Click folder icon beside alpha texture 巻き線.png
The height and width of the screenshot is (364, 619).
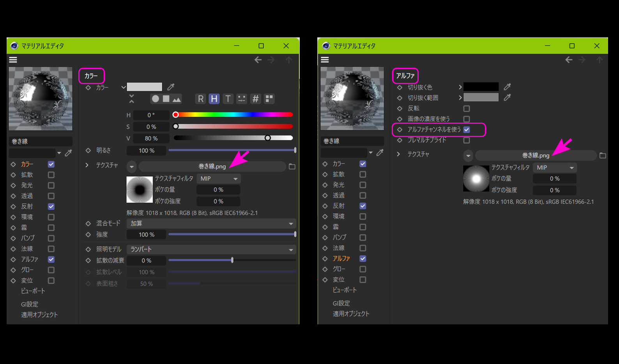click(x=603, y=155)
